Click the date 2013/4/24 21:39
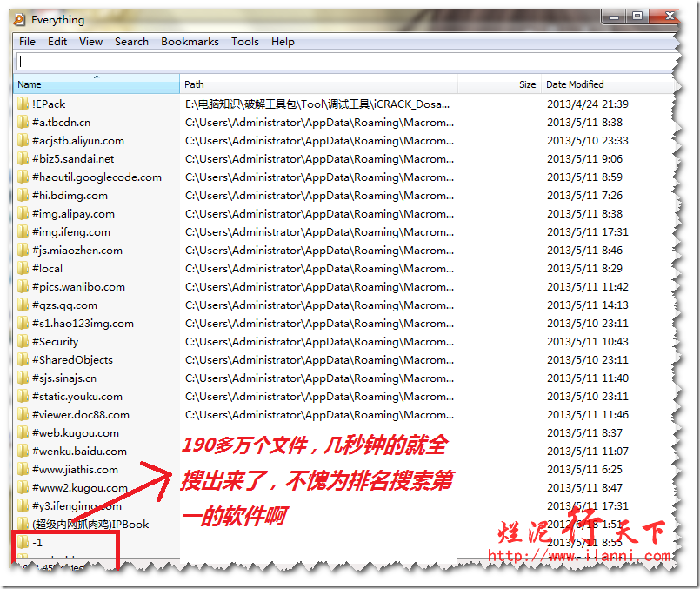This screenshot has width=700, height=589. pos(588,104)
